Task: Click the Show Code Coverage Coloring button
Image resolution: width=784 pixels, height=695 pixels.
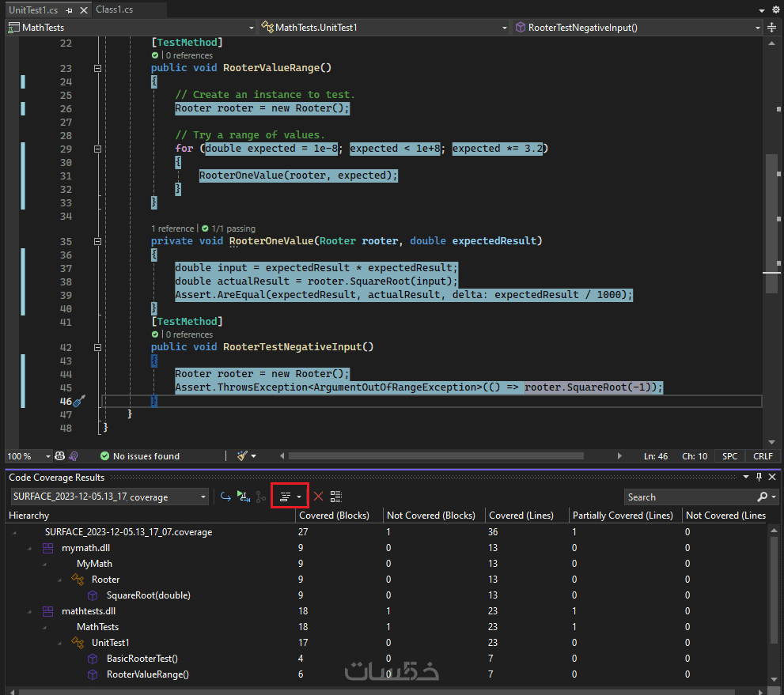Action: [x=285, y=497]
